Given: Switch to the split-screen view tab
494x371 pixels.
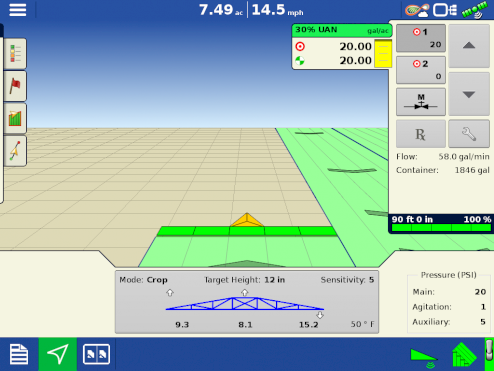Looking at the screenshot, I should [96, 354].
